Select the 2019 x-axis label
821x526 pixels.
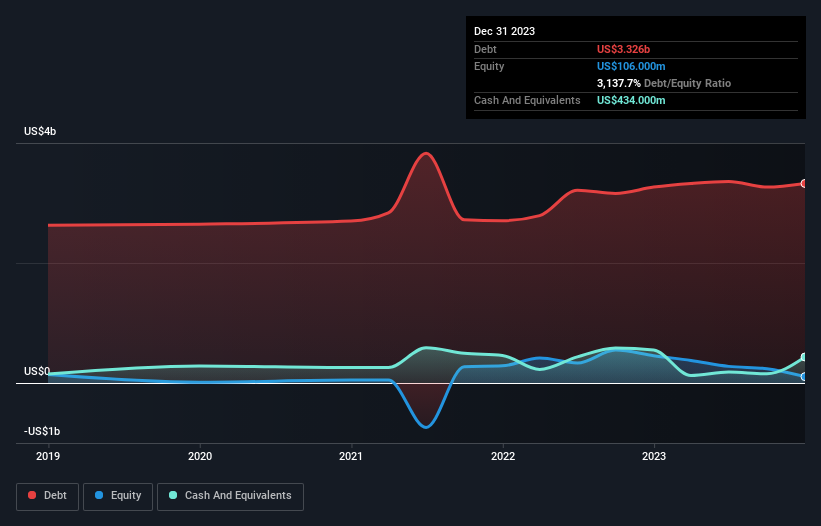coord(48,456)
